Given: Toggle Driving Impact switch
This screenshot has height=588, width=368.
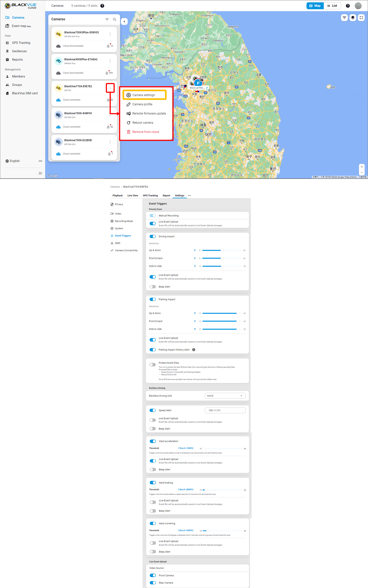Looking at the screenshot, I should [x=153, y=236].
